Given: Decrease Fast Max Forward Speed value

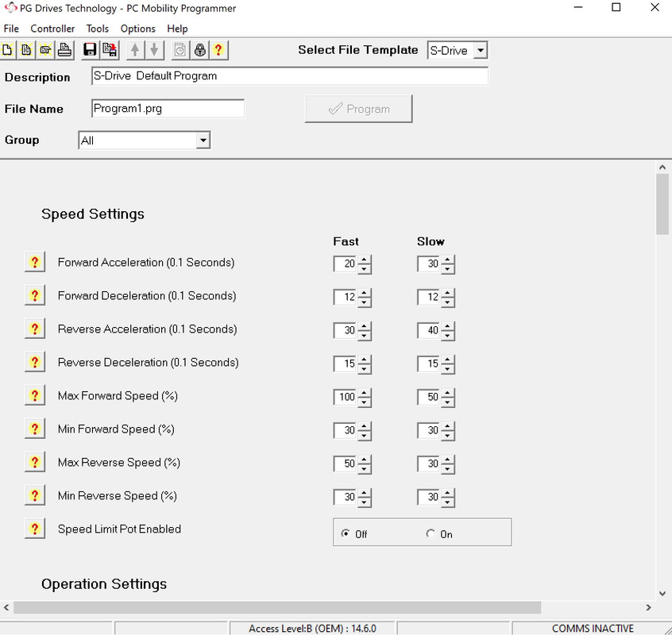Looking at the screenshot, I should 365,402.
